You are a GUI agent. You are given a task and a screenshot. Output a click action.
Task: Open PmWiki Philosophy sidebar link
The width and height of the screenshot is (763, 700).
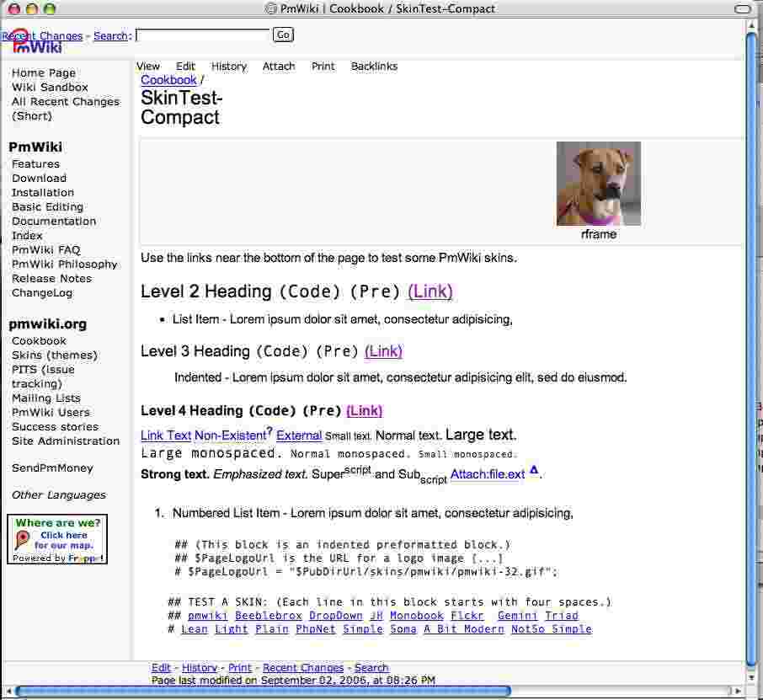65,265
